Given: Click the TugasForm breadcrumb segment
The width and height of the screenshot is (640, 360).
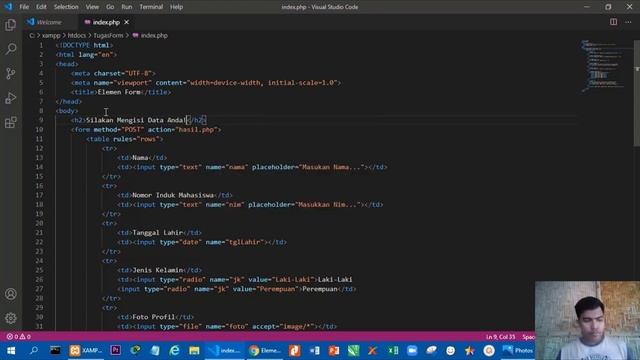Looking at the screenshot, I should pyautogui.click(x=109, y=36).
